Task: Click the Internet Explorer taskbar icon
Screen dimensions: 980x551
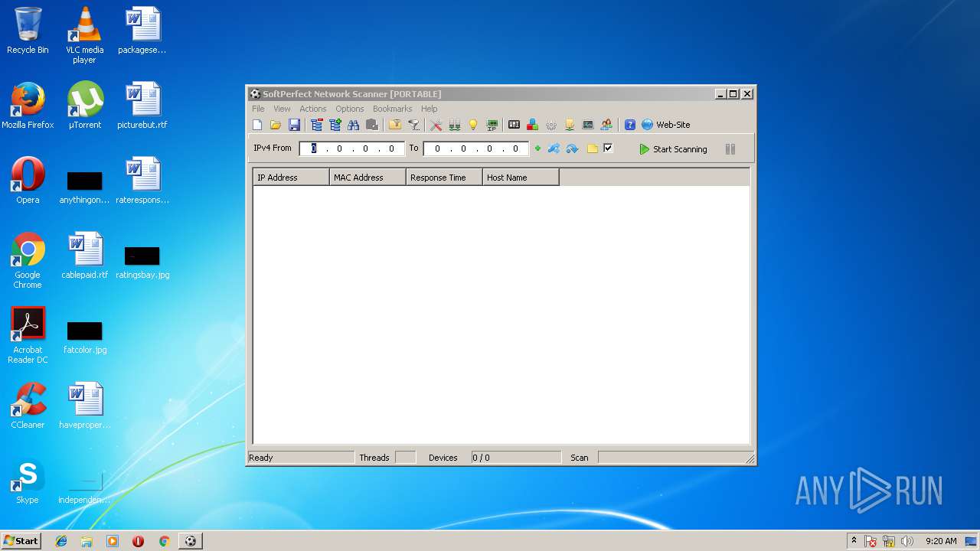Action: point(61,541)
